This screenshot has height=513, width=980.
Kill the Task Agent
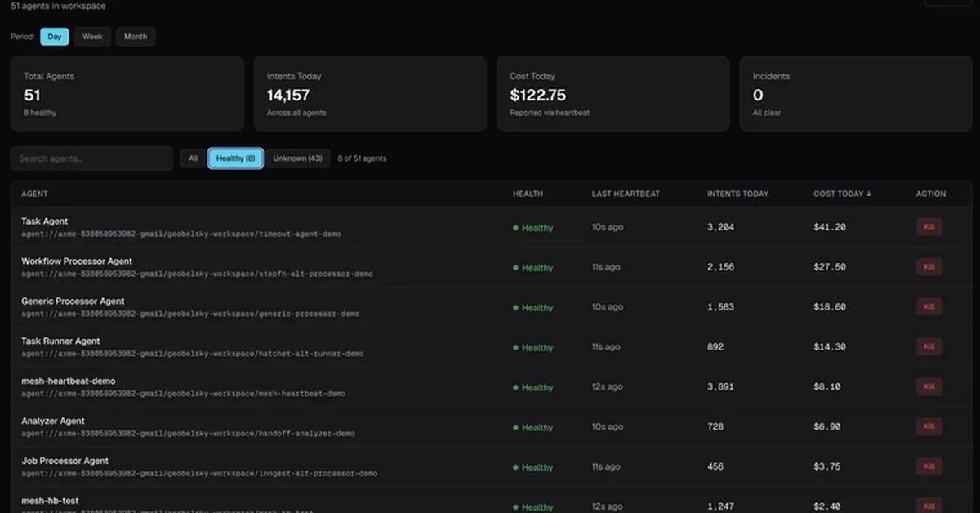click(929, 227)
